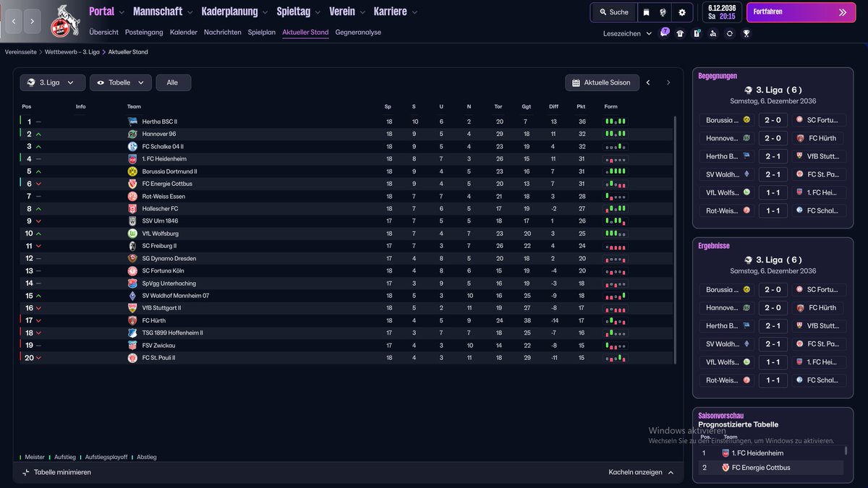Image resolution: width=868 pixels, height=488 pixels.
Task: Select the Aktueller Stand tab
Action: [x=305, y=33]
